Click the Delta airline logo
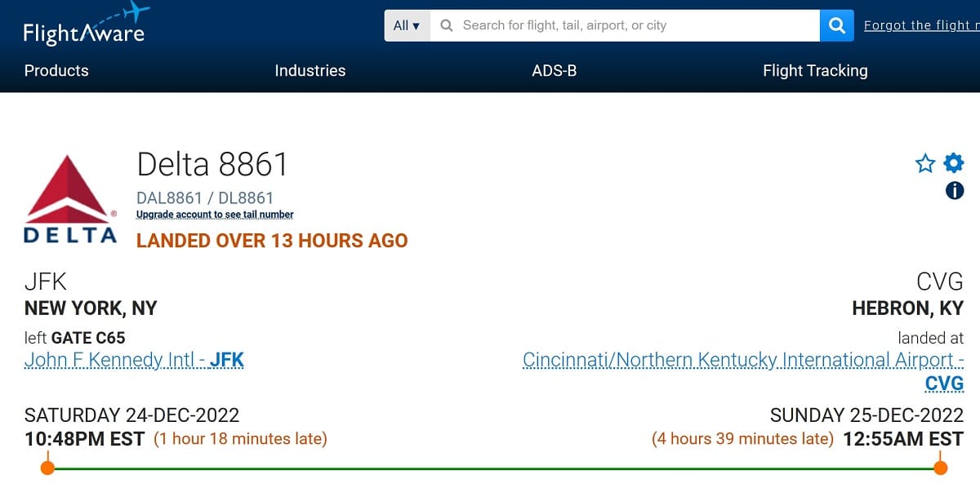Screen dimensions: 980x488 (70, 199)
